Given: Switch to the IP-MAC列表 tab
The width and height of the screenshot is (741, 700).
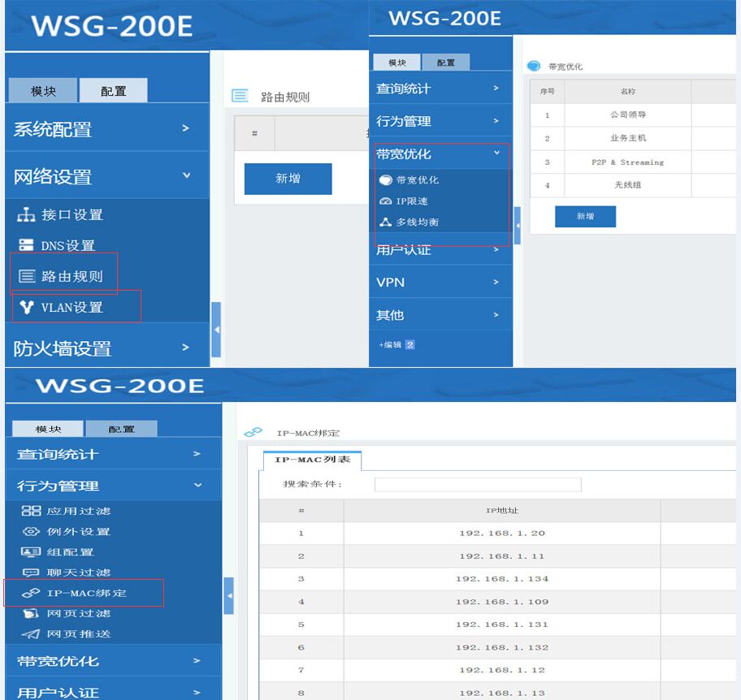Looking at the screenshot, I should [x=312, y=461].
